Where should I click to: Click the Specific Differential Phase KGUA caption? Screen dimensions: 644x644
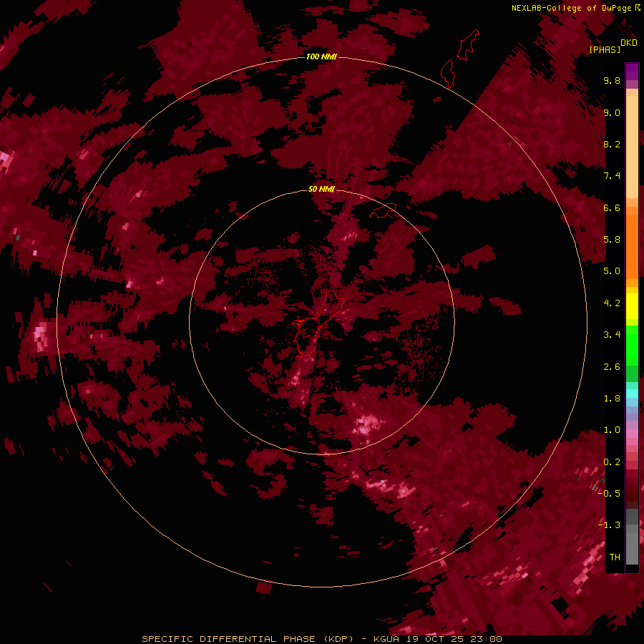(x=321, y=639)
